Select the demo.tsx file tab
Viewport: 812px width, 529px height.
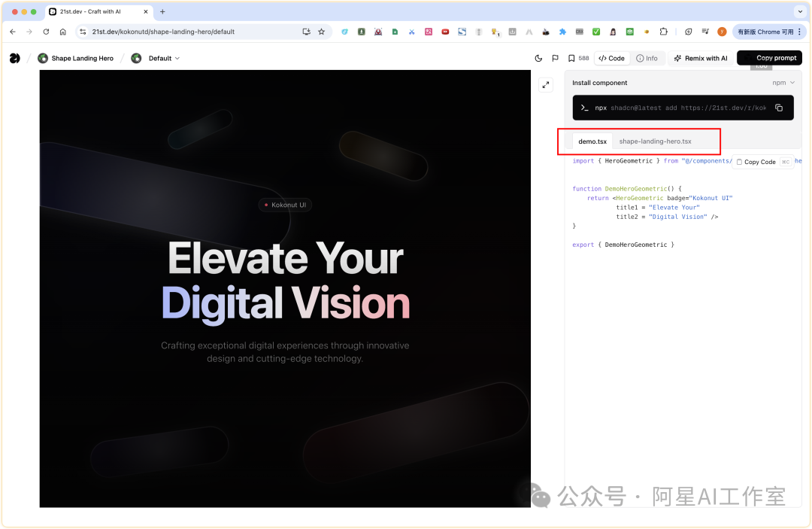(x=592, y=141)
